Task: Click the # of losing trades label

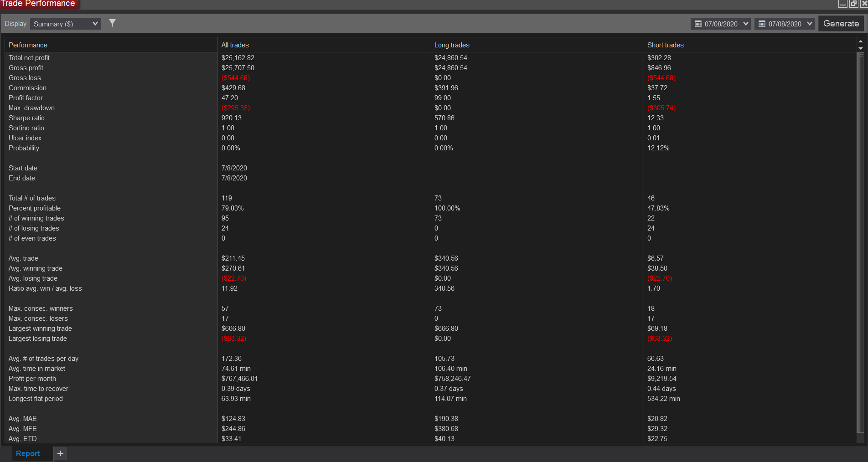Action: coord(34,228)
